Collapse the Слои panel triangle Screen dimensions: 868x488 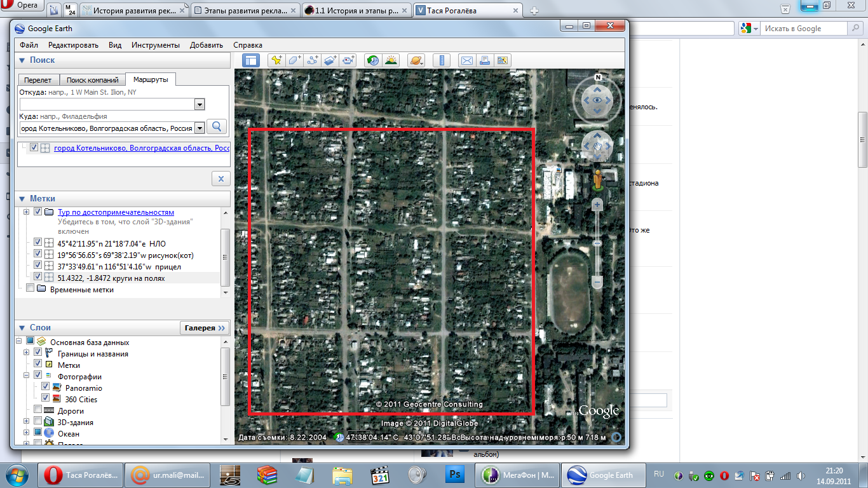[x=22, y=328]
